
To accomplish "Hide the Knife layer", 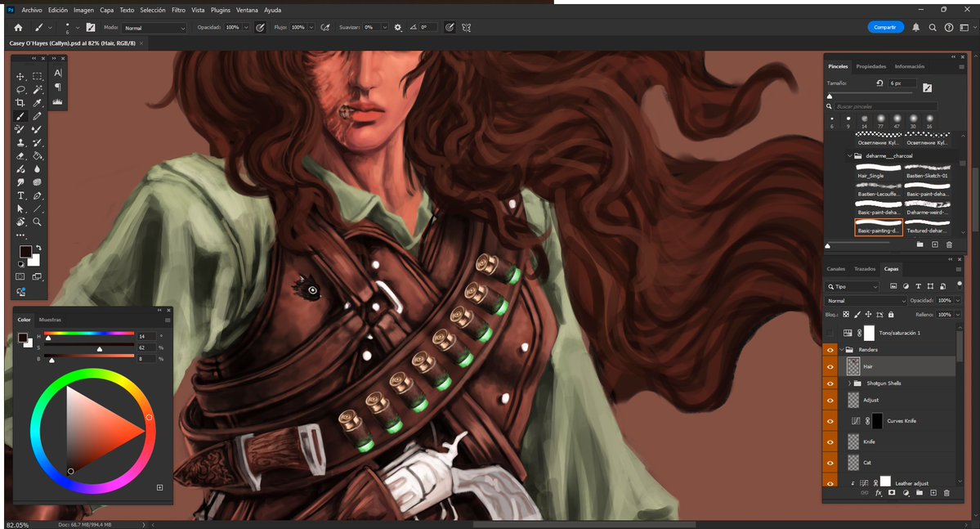I will coord(830,442).
